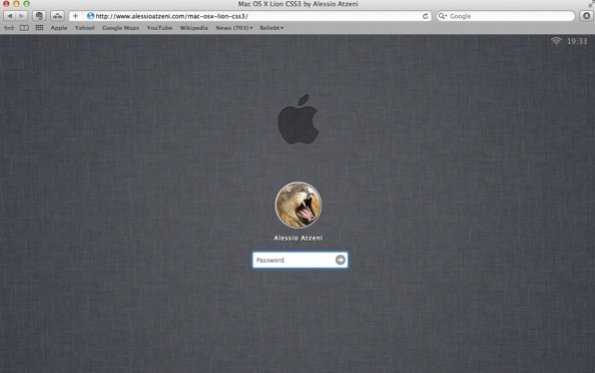The height and width of the screenshot is (373, 595).
Task: Go back with the Safari back arrow
Action: click(9, 16)
